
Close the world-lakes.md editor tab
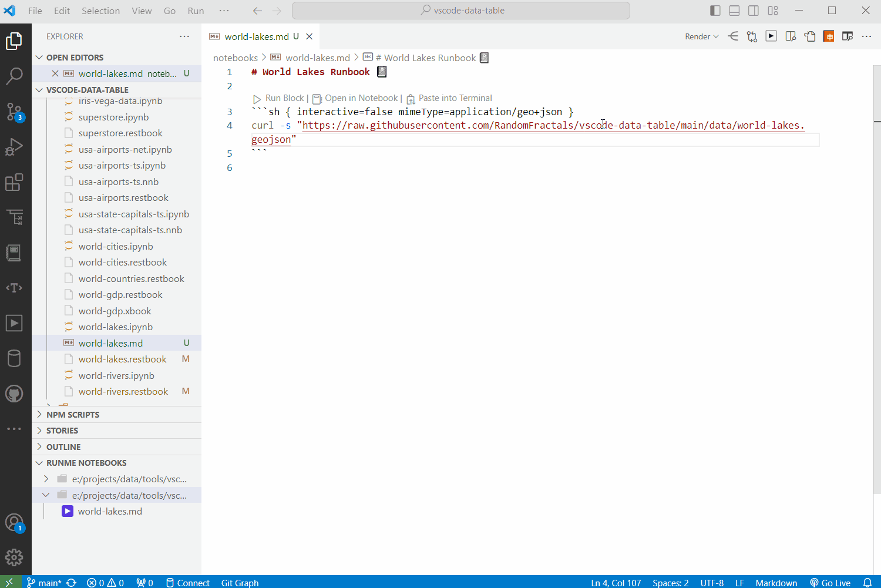[x=310, y=36]
